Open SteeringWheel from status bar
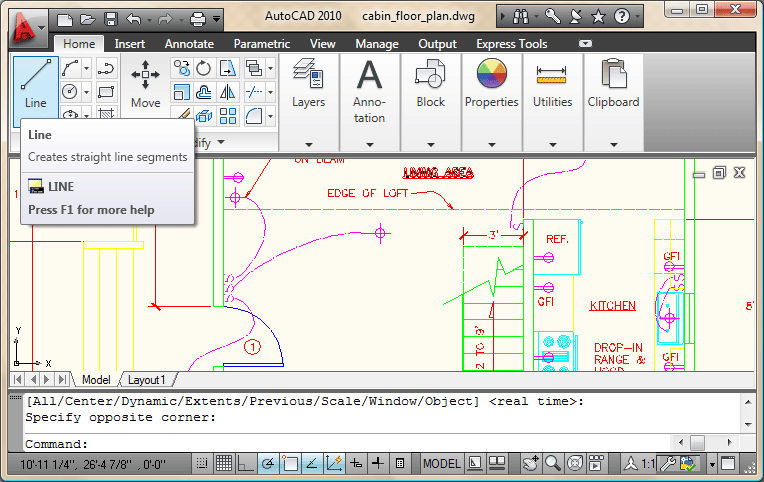This screenshot has height=482, width=764. pos(574,463)
